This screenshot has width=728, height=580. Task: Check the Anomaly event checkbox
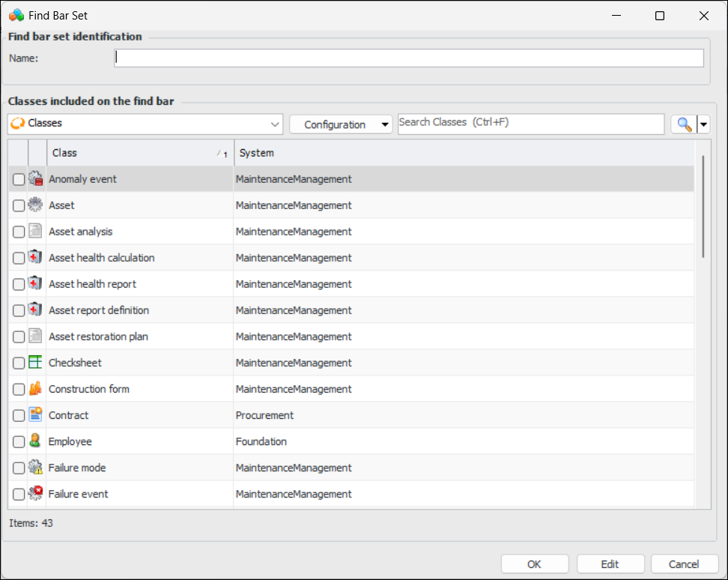pyautogui.click(x=19, y=180)
